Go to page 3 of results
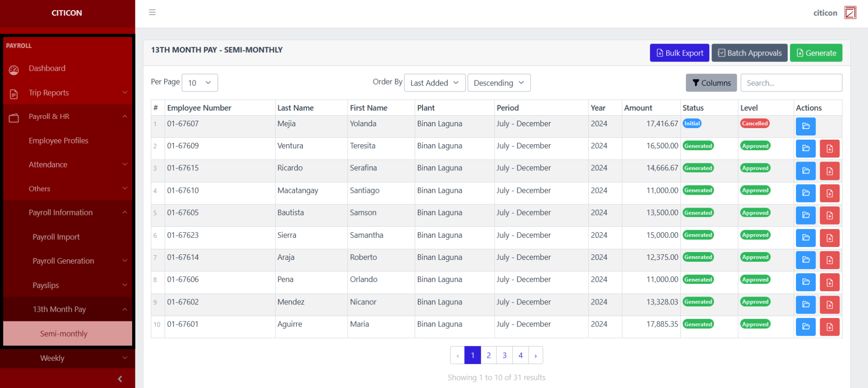Screen dimensions: 868x388 pos(504,355)
